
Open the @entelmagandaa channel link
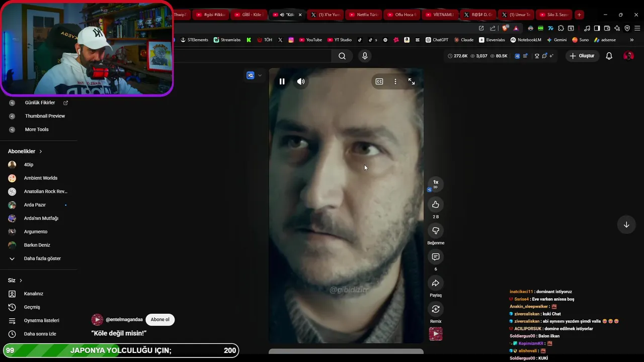click(124, 320)
